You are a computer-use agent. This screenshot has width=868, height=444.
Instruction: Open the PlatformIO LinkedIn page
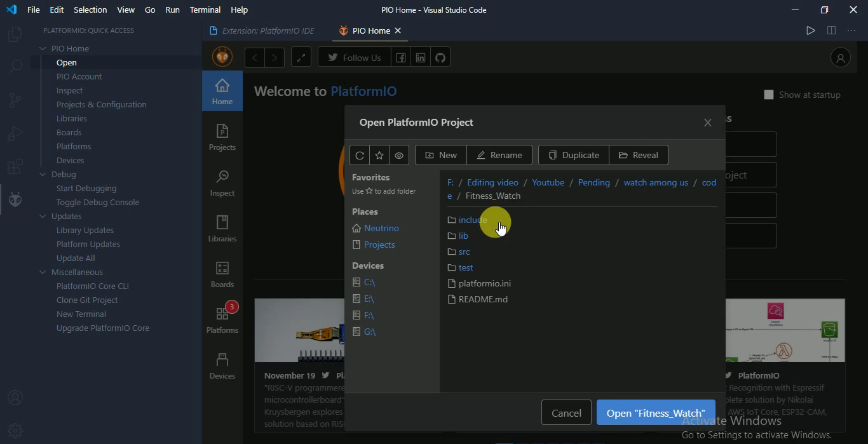click(421, 58)
